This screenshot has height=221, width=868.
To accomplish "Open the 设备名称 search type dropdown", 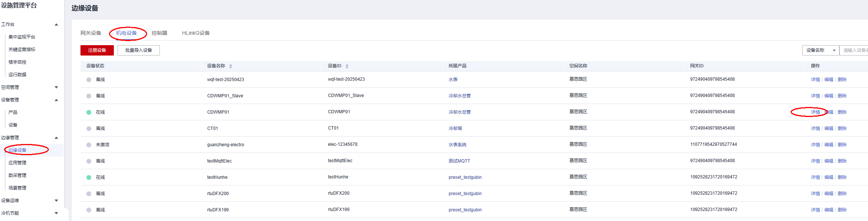I will (x=821, y=50).
